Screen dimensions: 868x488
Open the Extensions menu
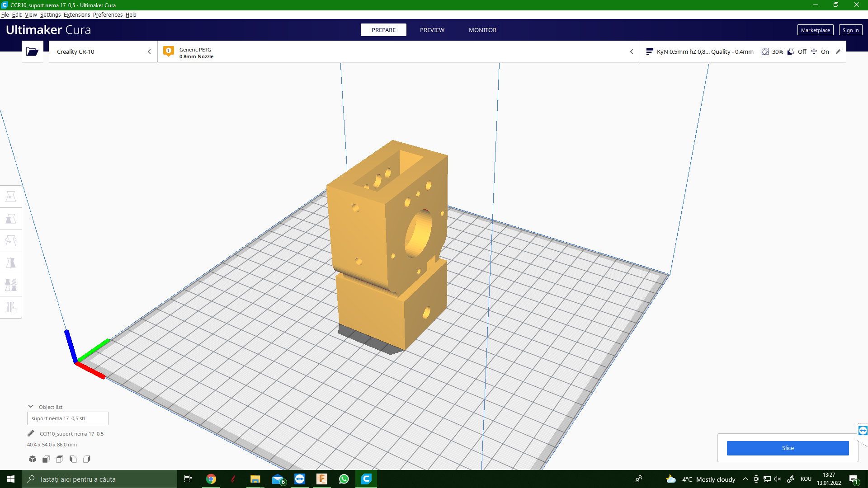click(76, 15)
